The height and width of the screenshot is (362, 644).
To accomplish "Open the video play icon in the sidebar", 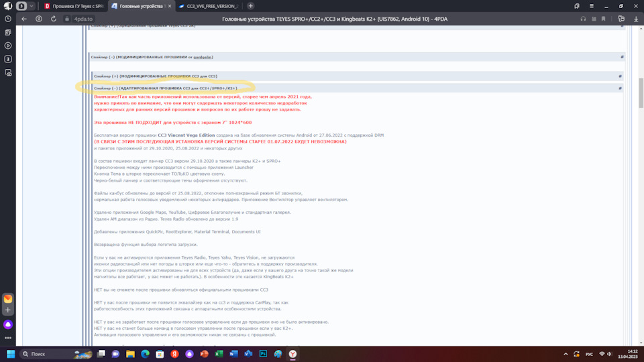I will click(8, 46).
